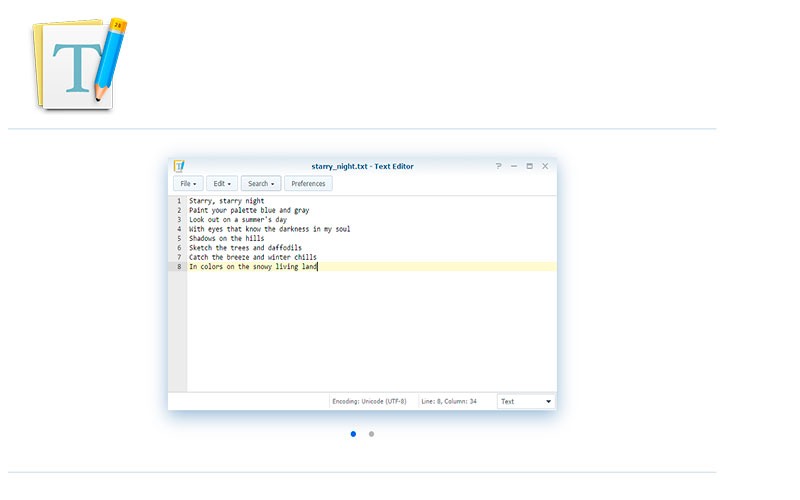This screenshot has width=800, height=500.
Task: Show the first carousel screenshot dot
Action: [x=353, y=434]
